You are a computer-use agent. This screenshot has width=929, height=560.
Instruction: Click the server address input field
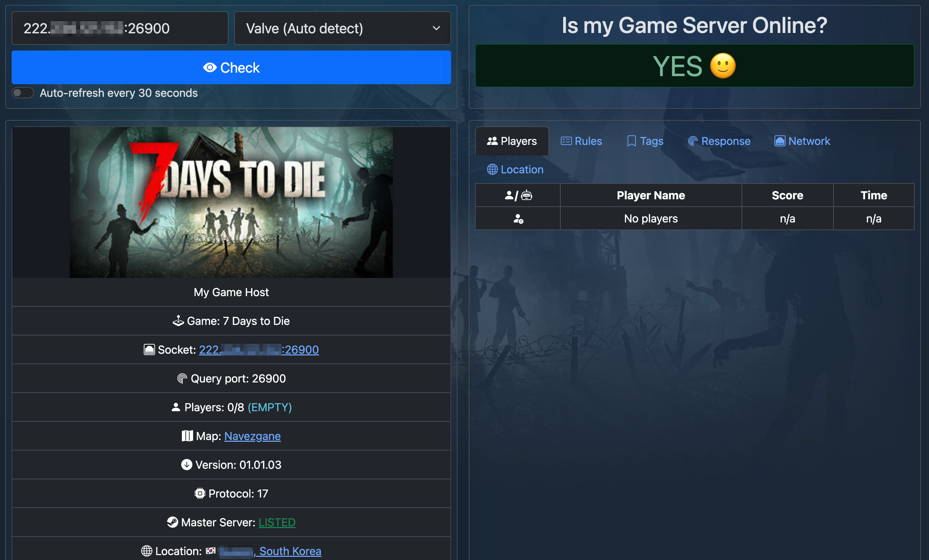120,28
